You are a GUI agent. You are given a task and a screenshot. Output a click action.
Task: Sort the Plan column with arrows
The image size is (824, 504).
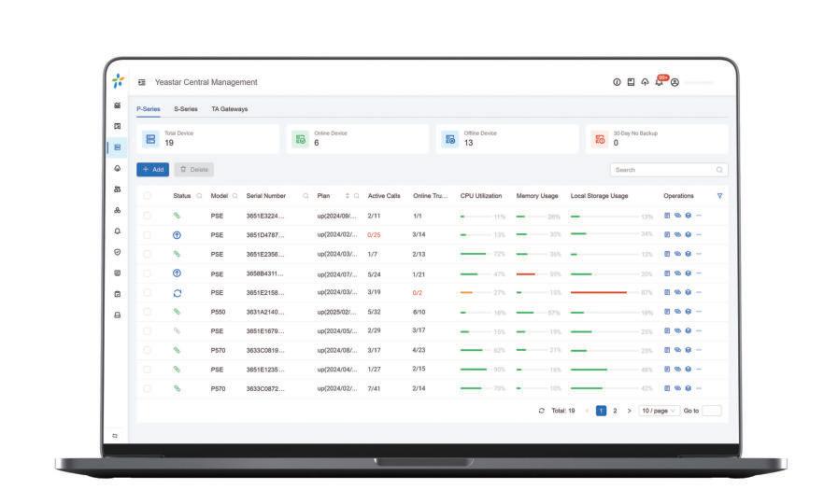348,196
